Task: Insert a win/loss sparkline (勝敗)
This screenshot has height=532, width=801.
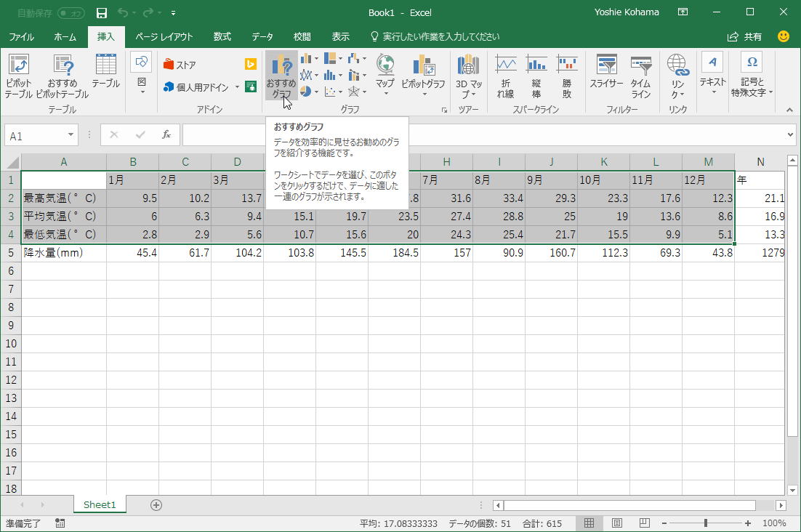Action: (x=567, y=76)
